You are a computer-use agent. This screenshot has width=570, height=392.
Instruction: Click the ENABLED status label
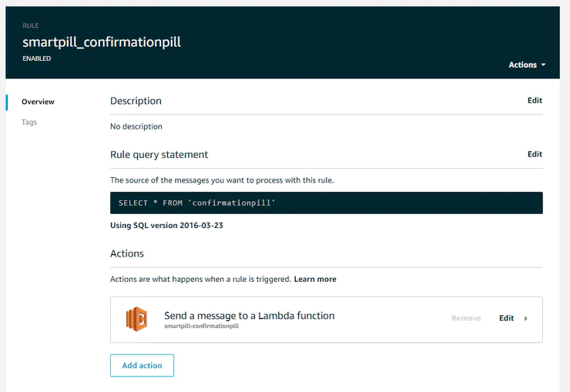pos(37,59)
